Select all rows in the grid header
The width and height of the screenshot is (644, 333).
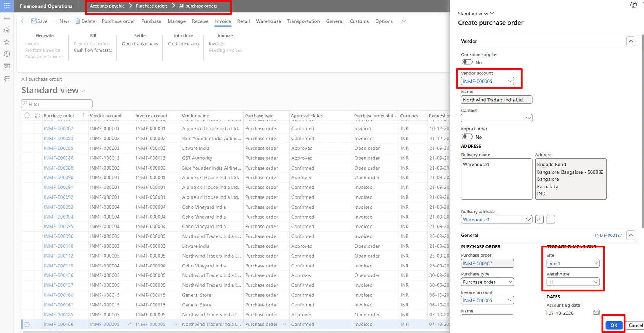click(27, 116)
